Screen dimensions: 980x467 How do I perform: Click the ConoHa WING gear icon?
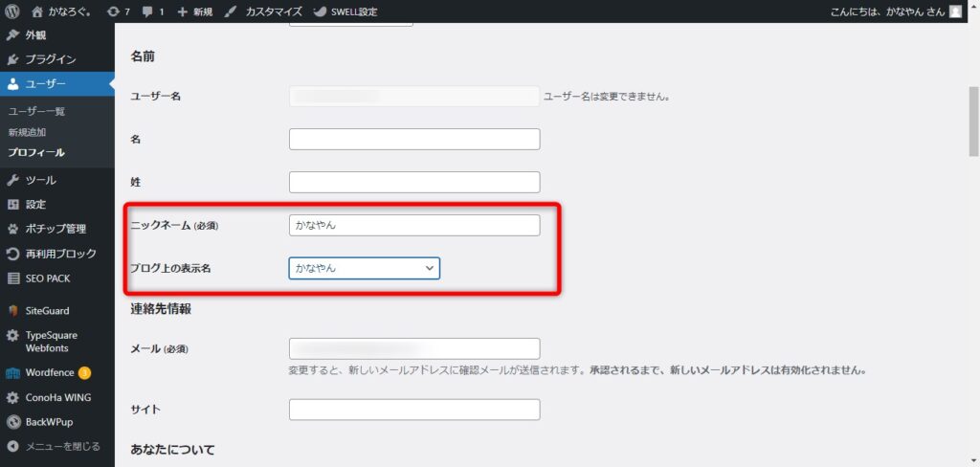coord(12,398)
